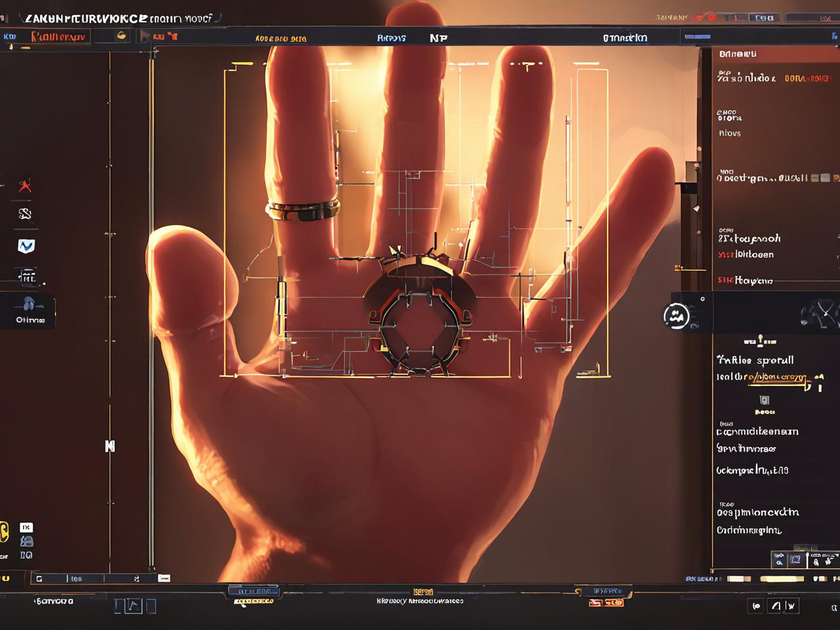Click the slashed double-box button in bottom-right corner
Screen dimensions: 840x630
point(783,606)
